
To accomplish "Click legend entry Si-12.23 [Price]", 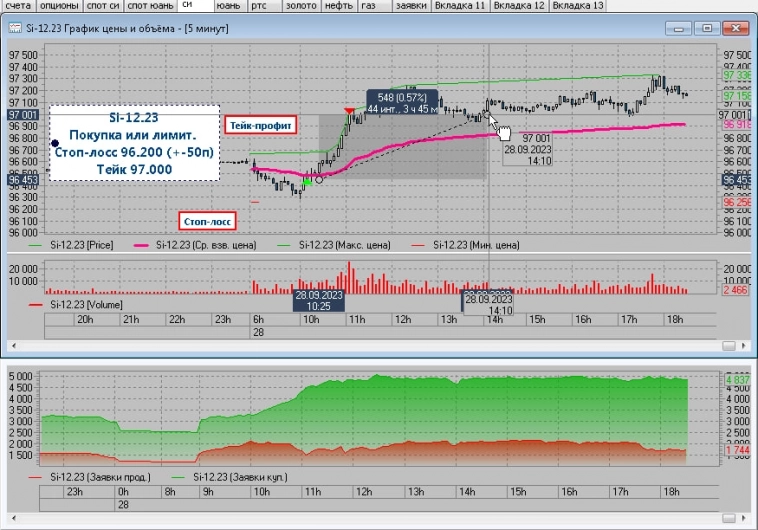I will pyautogui.click(x=71, y=245).
